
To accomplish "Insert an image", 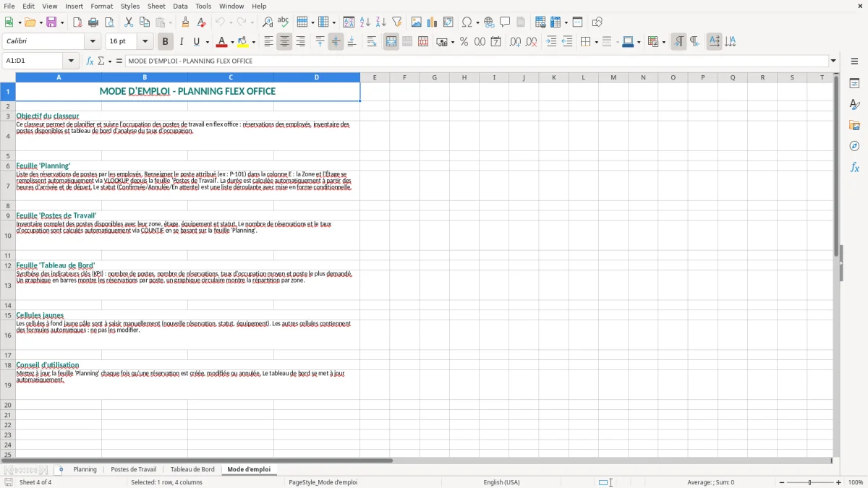I will [x=417, y=22].
